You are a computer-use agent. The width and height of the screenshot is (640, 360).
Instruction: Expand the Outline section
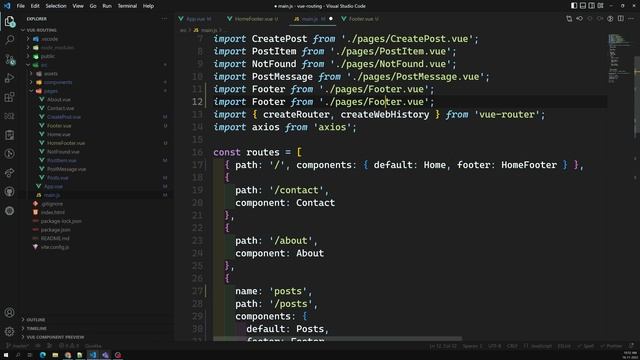click(x=36, y=320)
